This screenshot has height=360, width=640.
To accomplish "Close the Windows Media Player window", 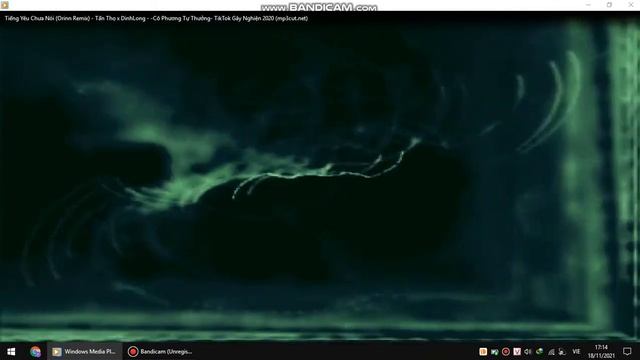I will [630, 5].
